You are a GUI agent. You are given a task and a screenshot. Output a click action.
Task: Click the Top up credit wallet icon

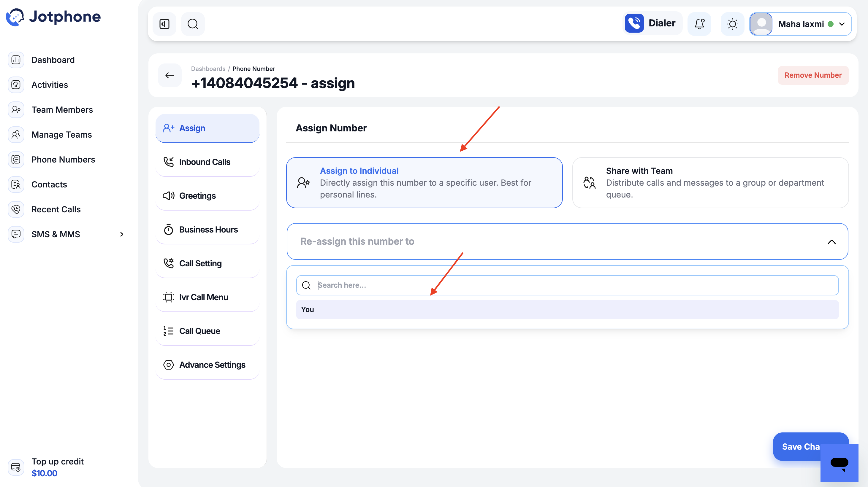pos(16,467)
